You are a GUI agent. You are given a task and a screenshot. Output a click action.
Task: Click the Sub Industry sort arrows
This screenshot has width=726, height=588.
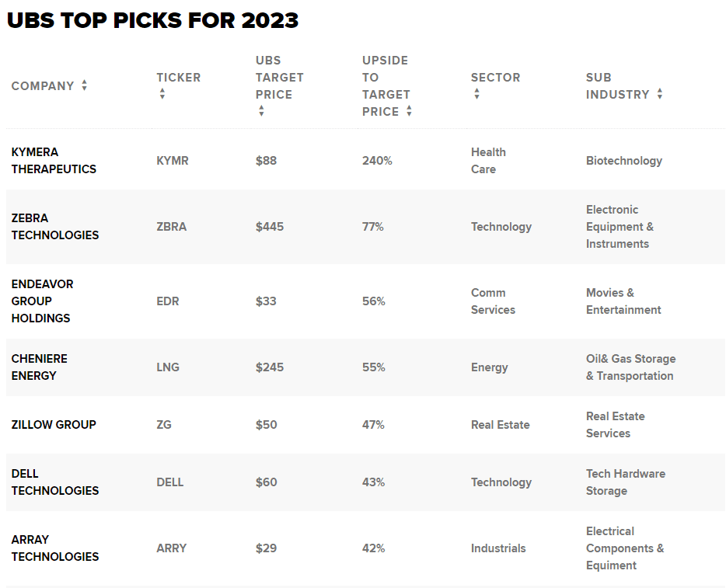click(660, 94)
